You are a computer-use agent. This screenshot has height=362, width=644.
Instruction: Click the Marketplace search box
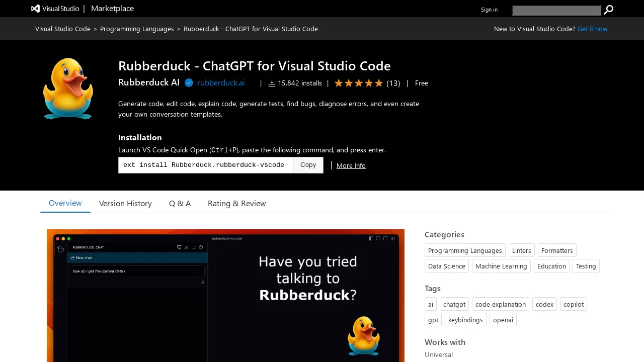556,10
